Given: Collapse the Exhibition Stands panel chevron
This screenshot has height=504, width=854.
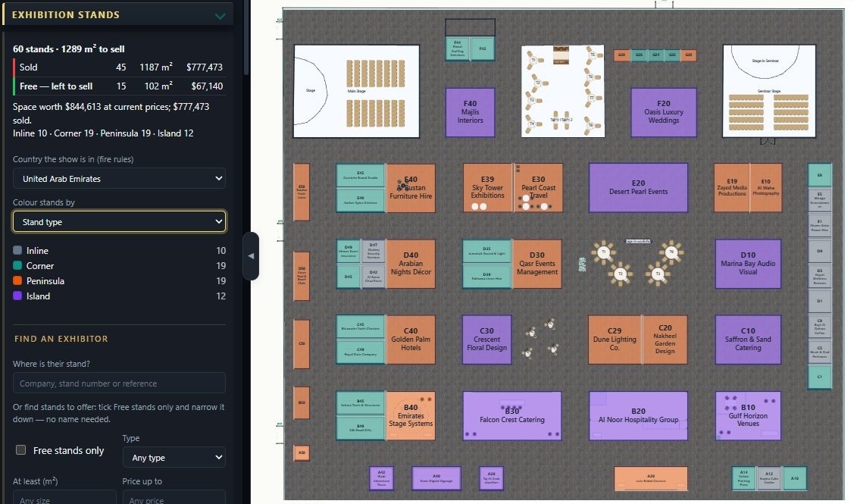Looking at the screenshot, I should coord(220,16).
